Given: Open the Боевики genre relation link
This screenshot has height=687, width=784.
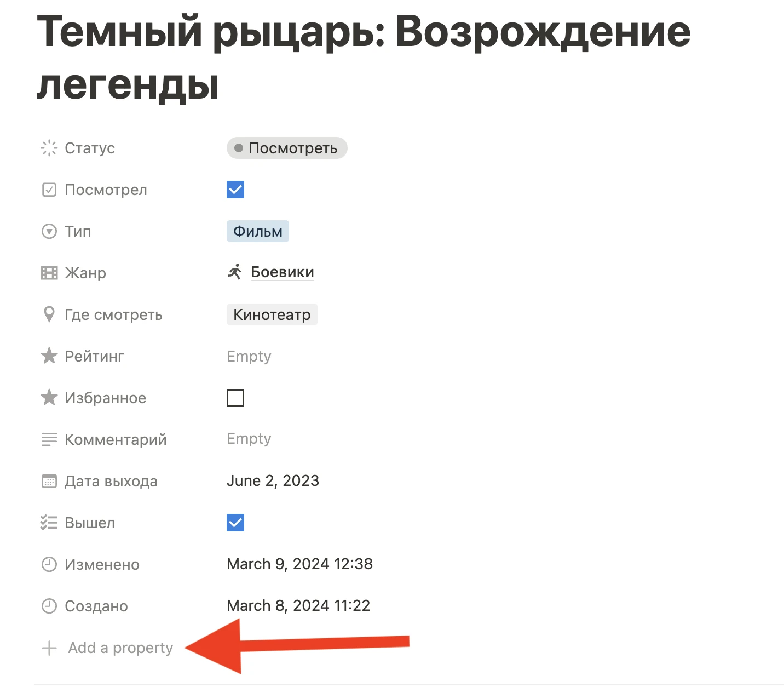Looking at the screenshot, I should point(283,272).
